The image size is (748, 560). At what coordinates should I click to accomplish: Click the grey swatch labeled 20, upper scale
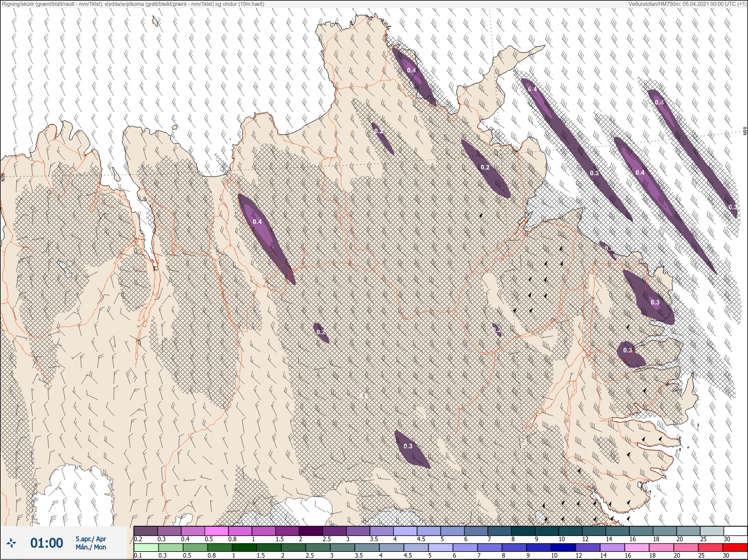(688, 531)
